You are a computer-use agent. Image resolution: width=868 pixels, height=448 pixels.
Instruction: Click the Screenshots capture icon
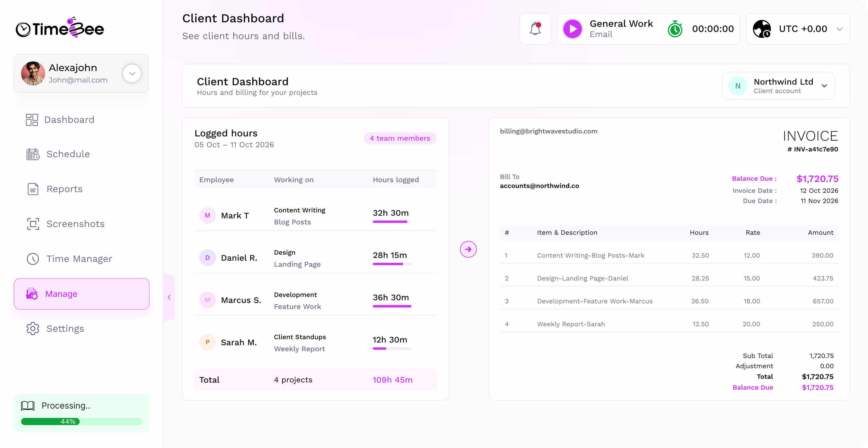tap(33, 224)
